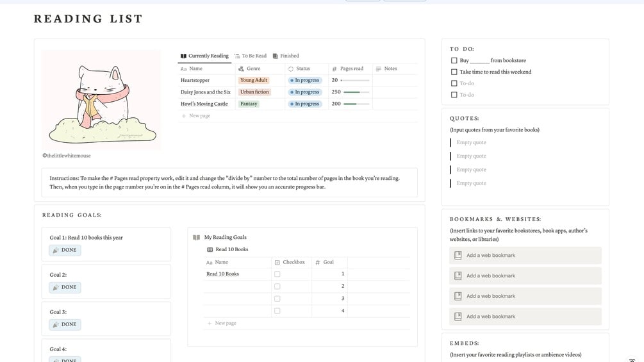Screen dimensions: 644x362
Task: Click the third Add a web bookmark block
Action: pyautogui.click(x=525, y=296)
